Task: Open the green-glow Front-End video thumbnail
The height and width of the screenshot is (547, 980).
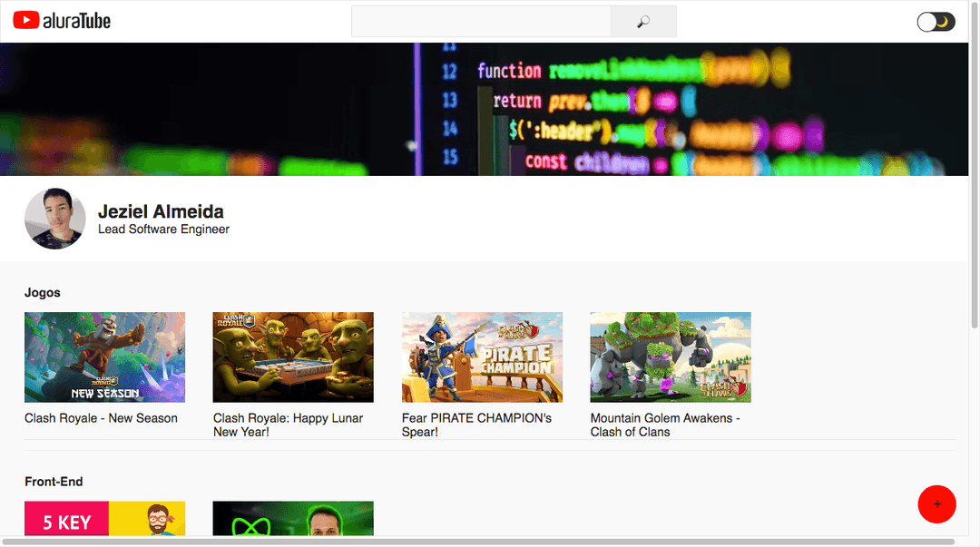Action: [x=293, y=518]
